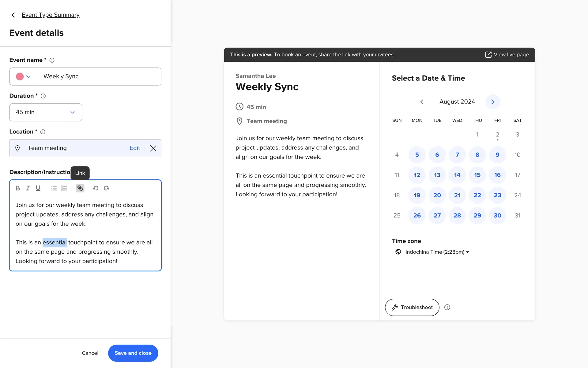Open Event Type Summary back link
This screenshot has height=368, width=588.
[51, 15]
